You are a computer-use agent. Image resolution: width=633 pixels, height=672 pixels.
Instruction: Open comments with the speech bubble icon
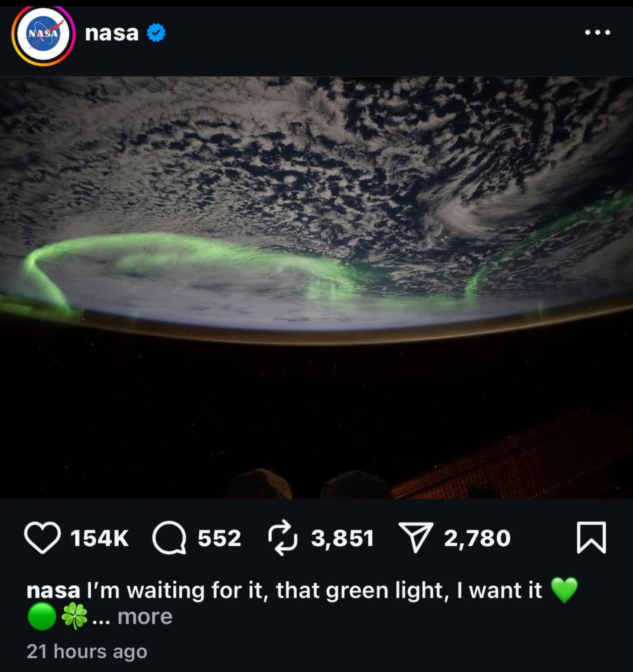(x=169, y=537)
